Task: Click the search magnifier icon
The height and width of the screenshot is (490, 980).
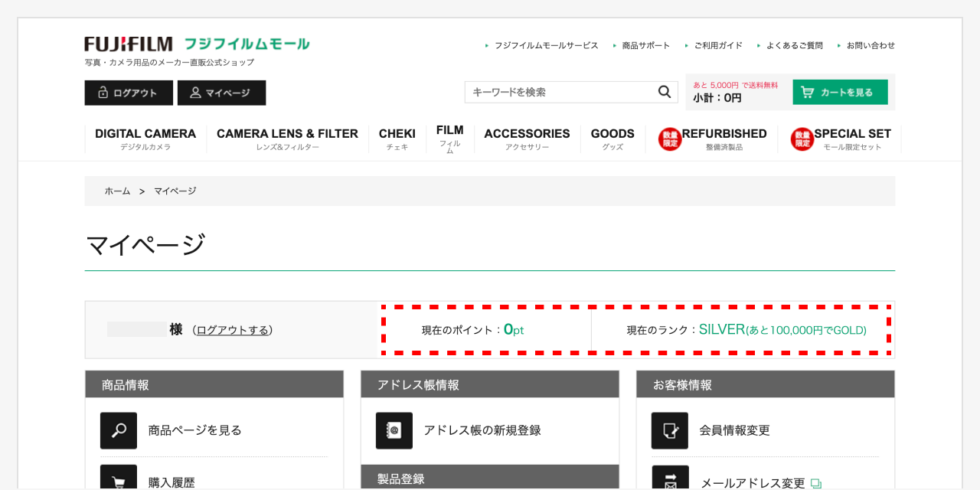Action: [x=664, y=92]
